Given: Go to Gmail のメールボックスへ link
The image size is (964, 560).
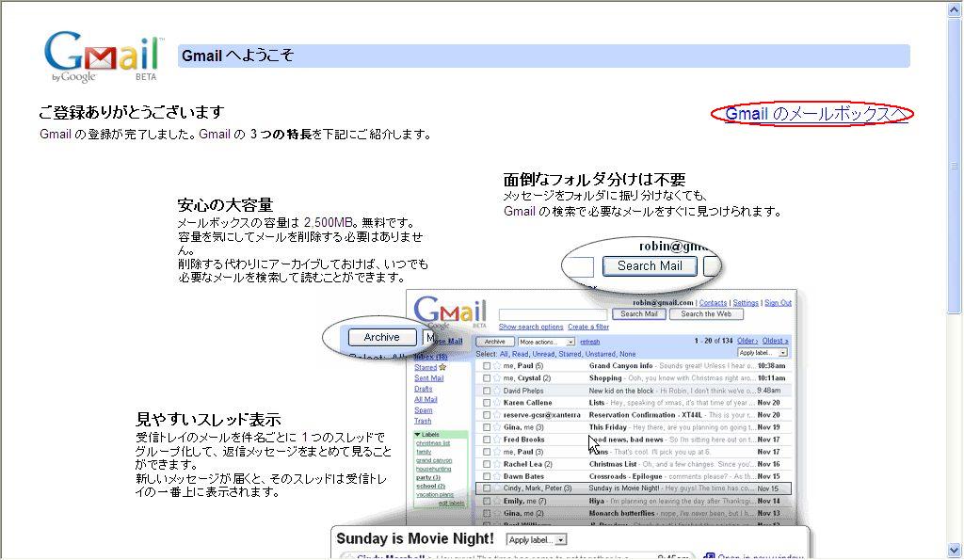Looking at the screenshot, I should coord(815,114).
